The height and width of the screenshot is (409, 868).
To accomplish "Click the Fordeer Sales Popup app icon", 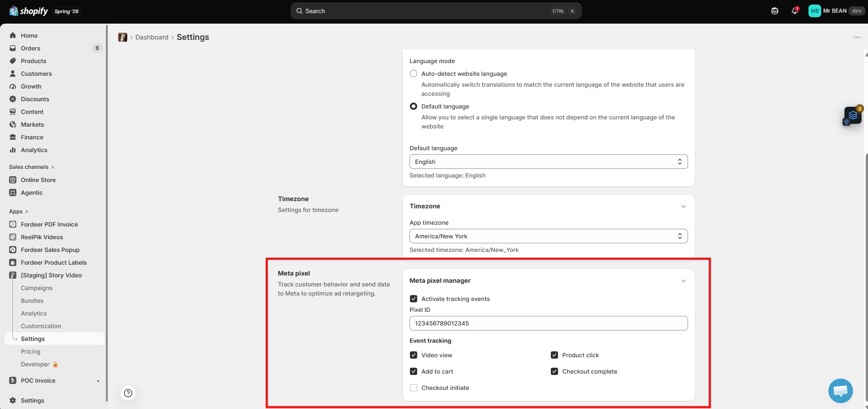I will click(x=13, y=250).
